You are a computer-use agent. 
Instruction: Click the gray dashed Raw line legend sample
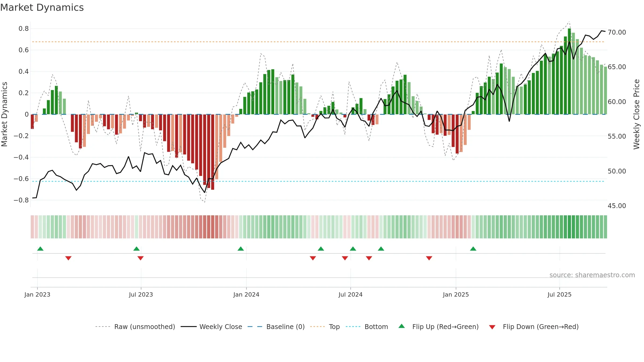tap(103, 327)
